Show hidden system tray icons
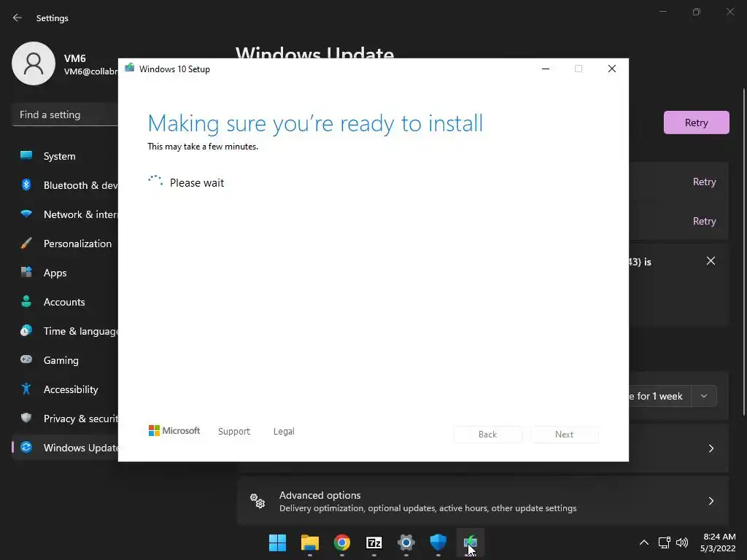Screen dimensions: 747x560 pyautogui.click(x=643, y=542)
